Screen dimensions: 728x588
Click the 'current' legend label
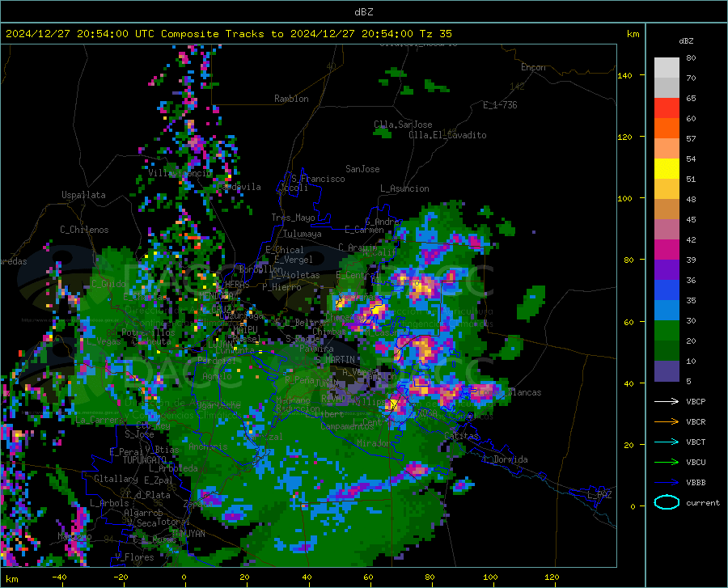coord(703,502)
